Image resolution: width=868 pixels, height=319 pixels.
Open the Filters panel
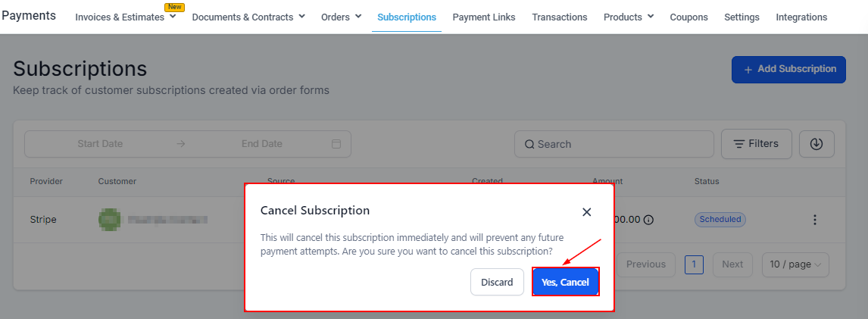(756, 144)
